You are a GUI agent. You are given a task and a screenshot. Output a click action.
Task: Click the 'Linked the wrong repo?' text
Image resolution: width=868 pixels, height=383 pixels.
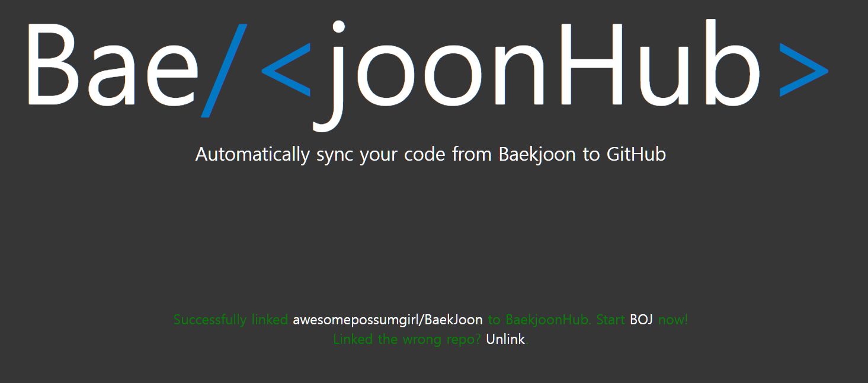[407, 339]
